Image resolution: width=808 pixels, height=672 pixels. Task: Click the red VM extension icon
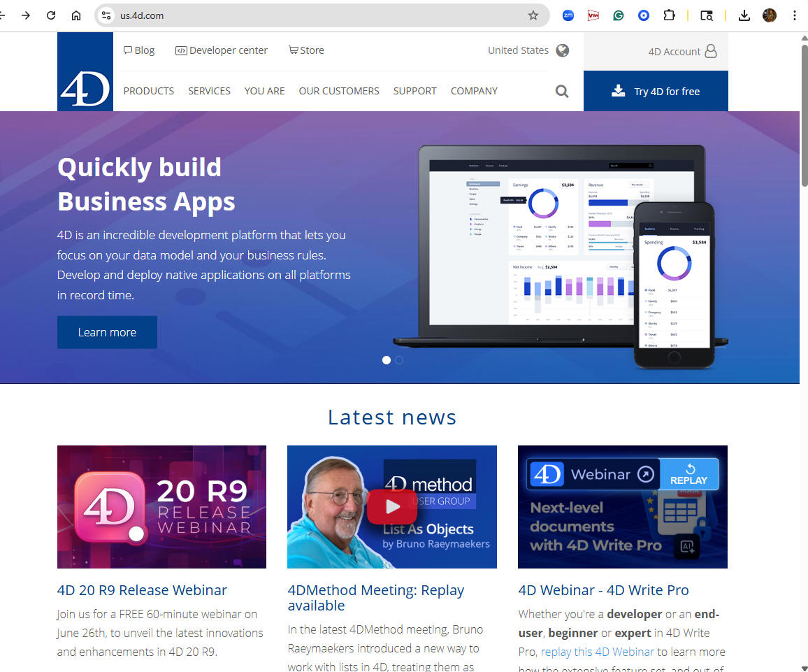pyautogui.click(x=593, y=15)
